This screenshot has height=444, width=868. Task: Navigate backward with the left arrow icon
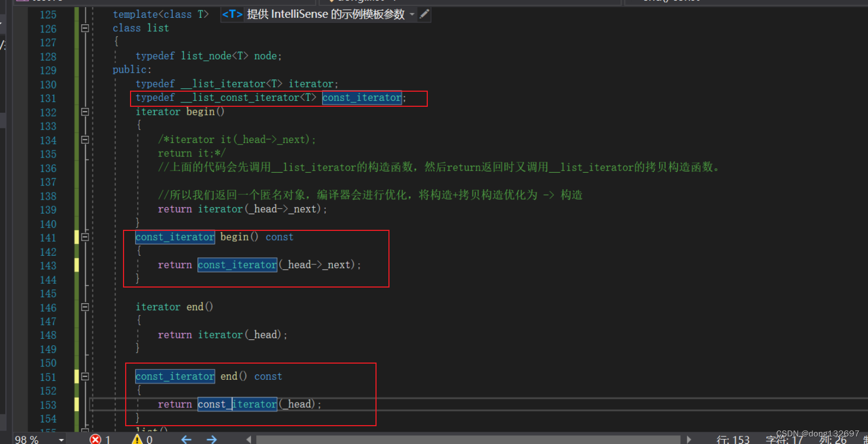(x=186, y=439)
